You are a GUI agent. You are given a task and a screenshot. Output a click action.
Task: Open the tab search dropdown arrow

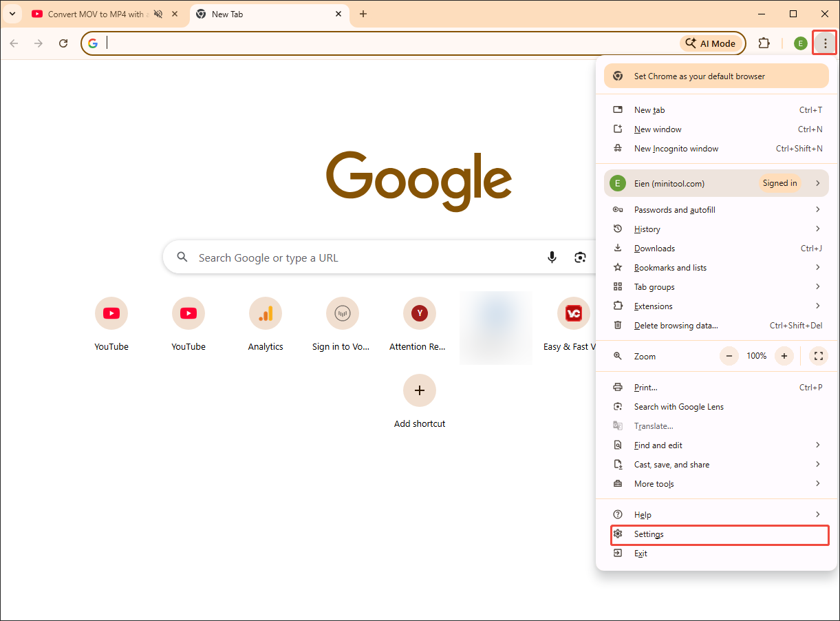pos(12,14)
